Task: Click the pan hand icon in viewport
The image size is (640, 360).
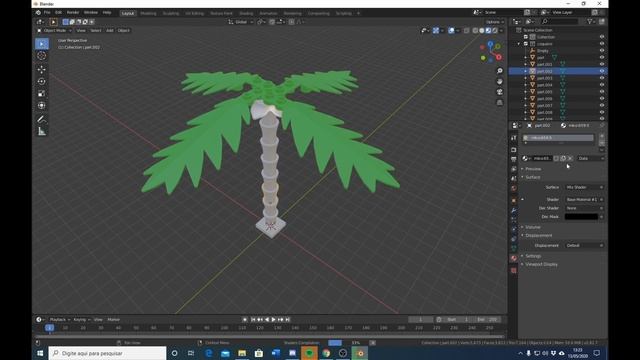Action: point(499,81)
